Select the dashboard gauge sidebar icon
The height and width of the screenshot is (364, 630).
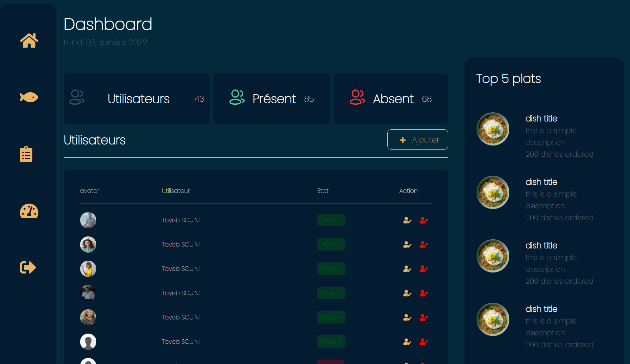[29, 211]
